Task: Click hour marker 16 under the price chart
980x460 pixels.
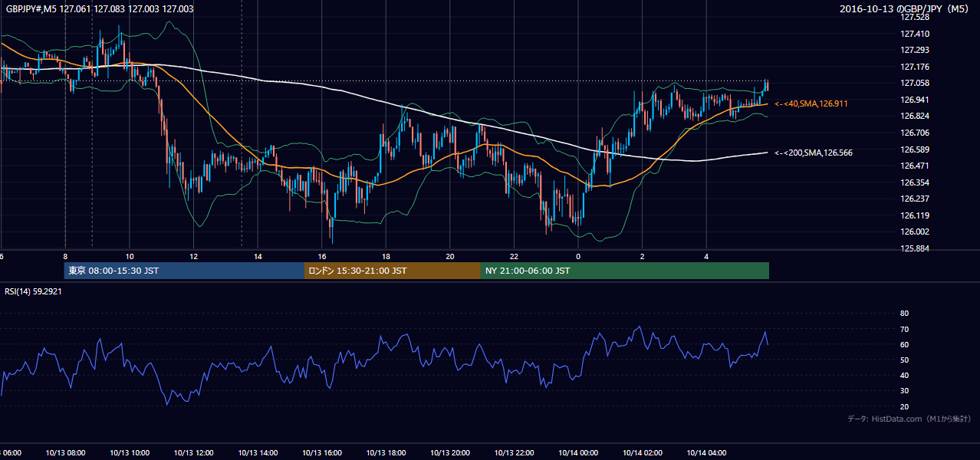Action: tap(321, 257)
